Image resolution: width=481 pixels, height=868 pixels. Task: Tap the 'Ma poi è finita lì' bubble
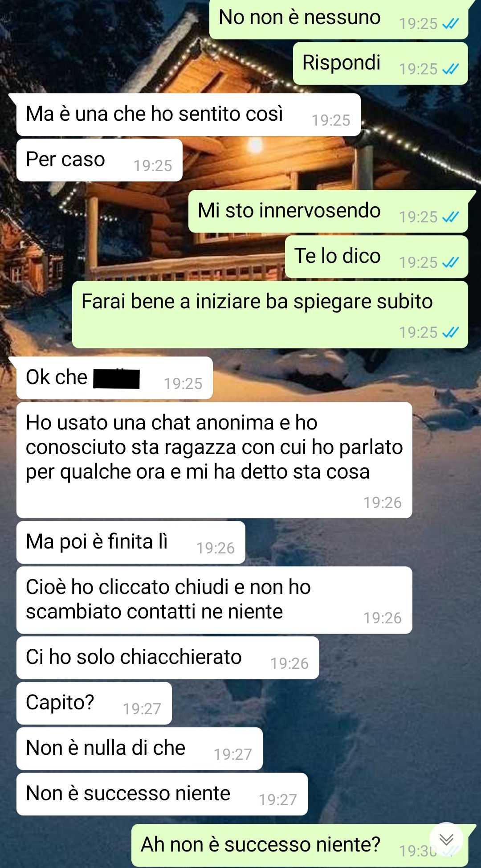click(131, 542)
